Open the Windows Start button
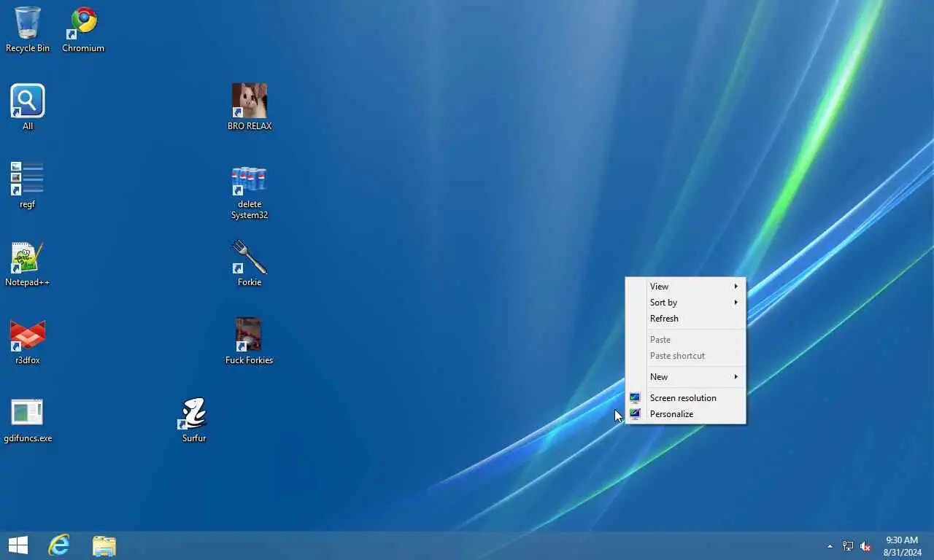 coord(18,545)
